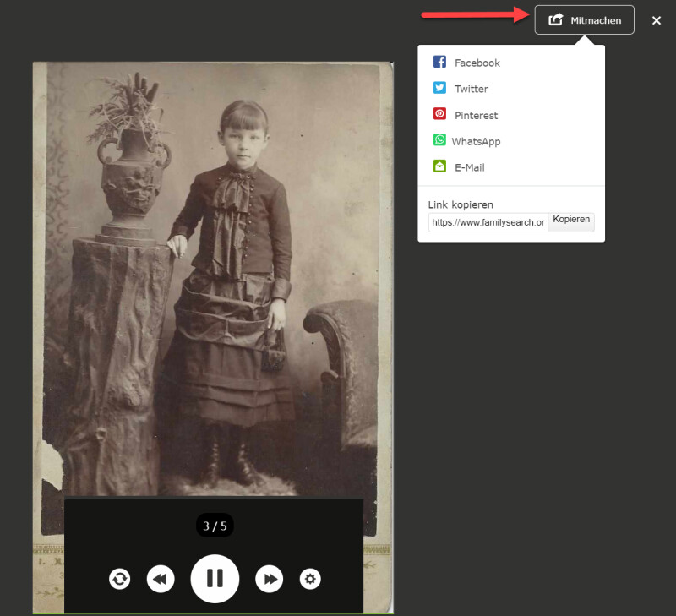Pause the slideshow playback

tap(215, 578)
